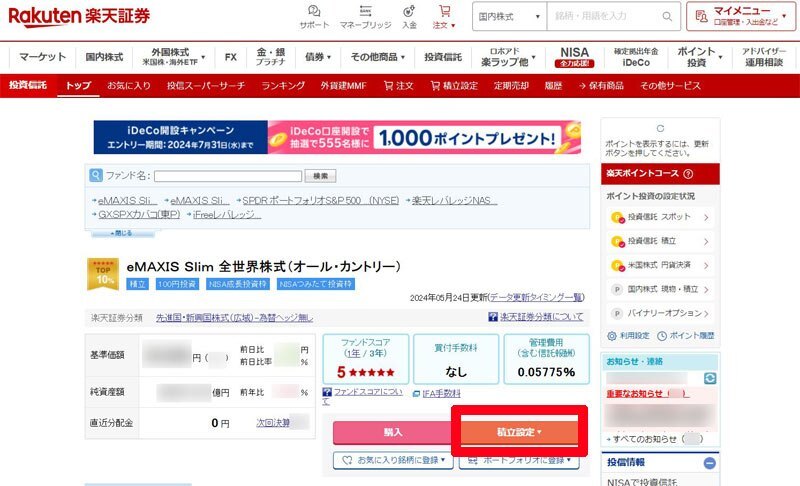The height and width of the screenshot is (486, 800).
Task: Open お気に入り銘柄に登録 dropdown
Action: (393, 460)
